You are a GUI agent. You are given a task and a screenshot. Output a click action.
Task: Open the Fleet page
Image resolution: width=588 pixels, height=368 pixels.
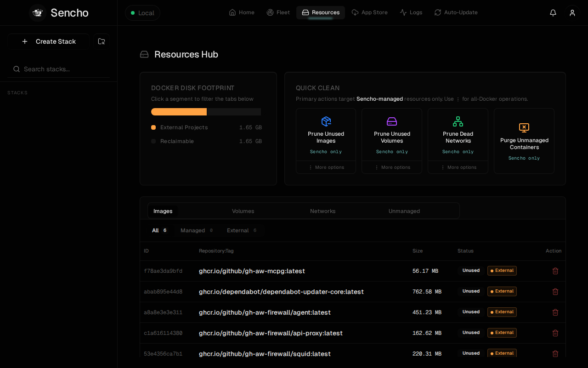coord(278,12)
